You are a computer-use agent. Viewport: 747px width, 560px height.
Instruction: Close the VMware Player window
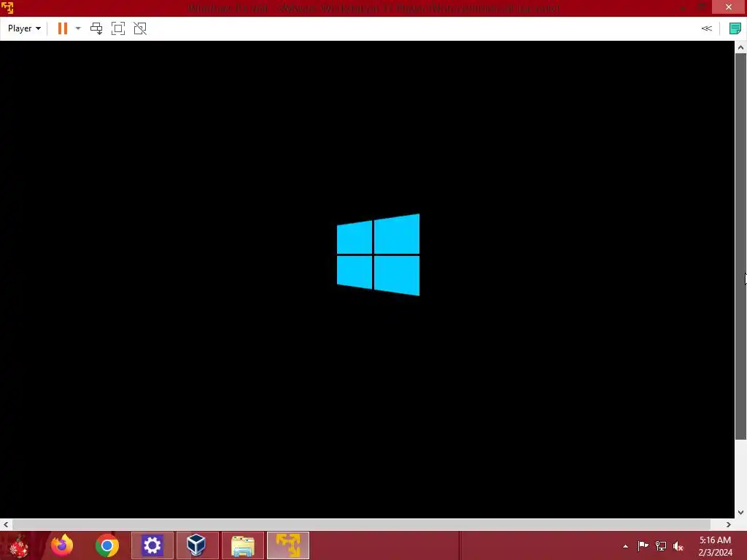click(729, 7)
